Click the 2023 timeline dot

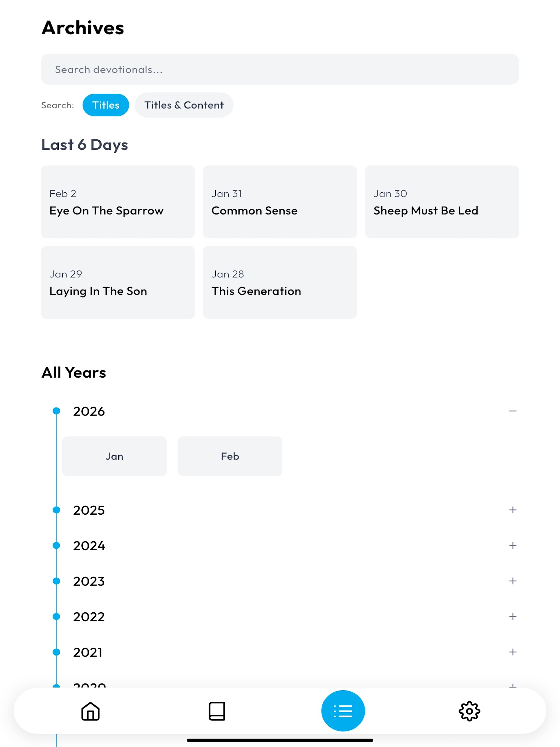point(56,581)
